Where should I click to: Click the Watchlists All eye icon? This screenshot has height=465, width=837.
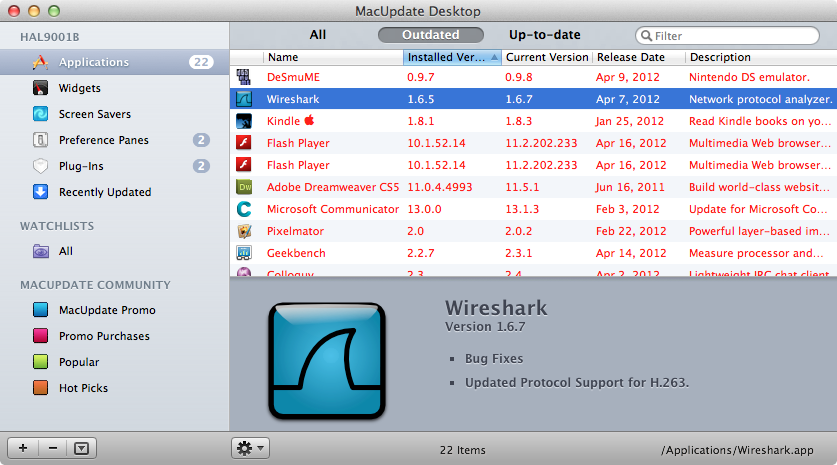(x=41, y=251)
